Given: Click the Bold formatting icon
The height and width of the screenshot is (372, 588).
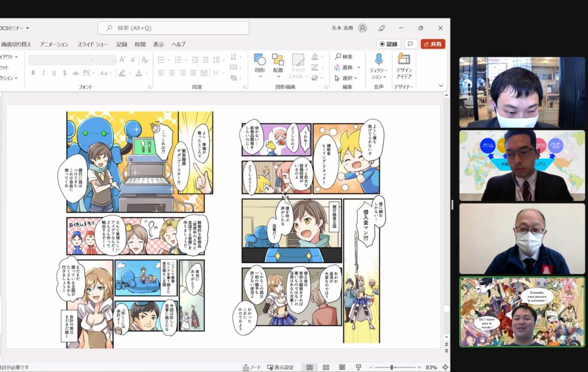Looking at the screenshot, I should point(33,73).
